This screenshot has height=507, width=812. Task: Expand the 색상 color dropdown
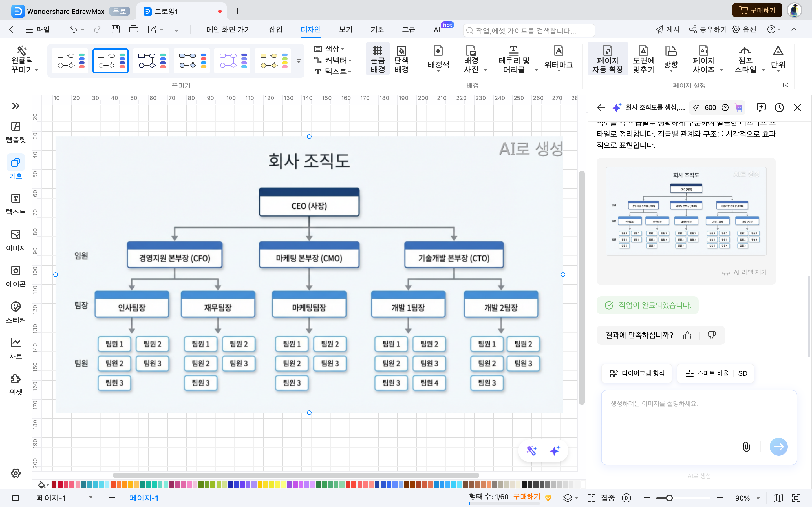point(334,49)
